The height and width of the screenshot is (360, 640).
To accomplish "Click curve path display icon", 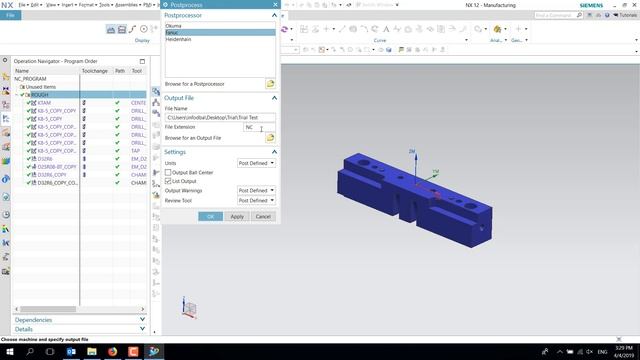I will pos(132,29).
